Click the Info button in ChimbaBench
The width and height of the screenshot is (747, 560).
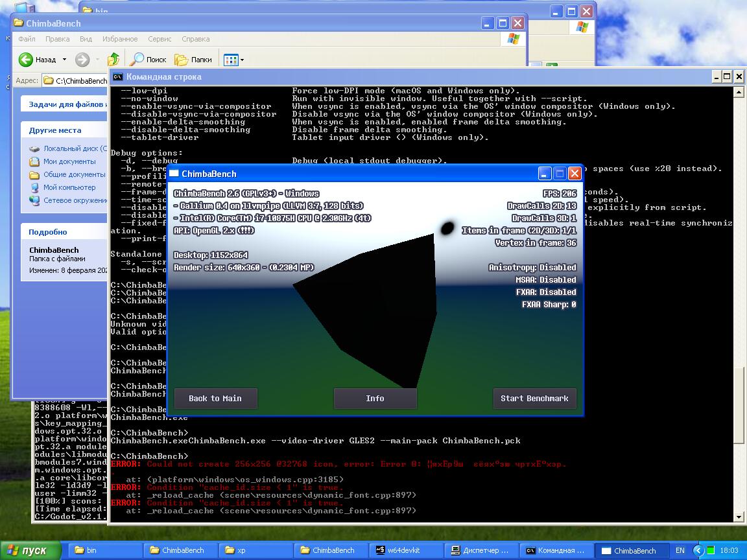375,399
